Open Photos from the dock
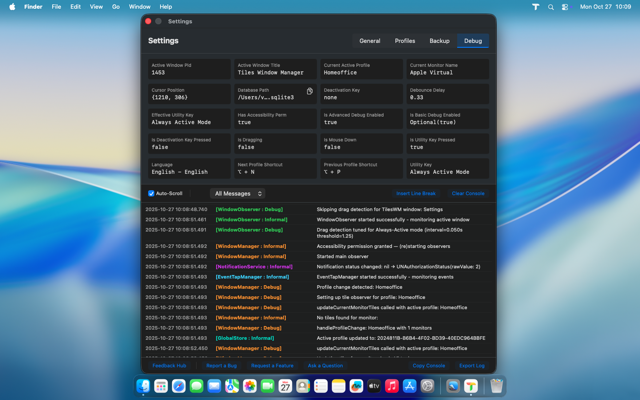Viewport: 640px width, 400px height. tap(249, 385)
